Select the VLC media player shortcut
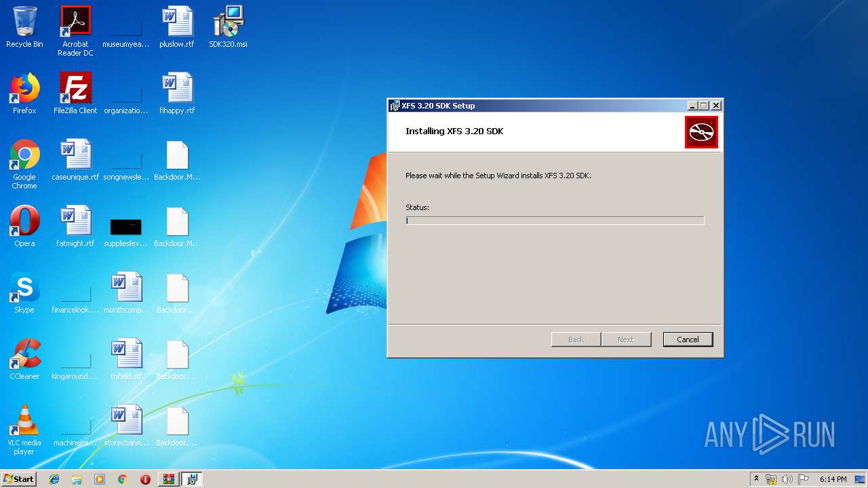 (x=24, y=430)
